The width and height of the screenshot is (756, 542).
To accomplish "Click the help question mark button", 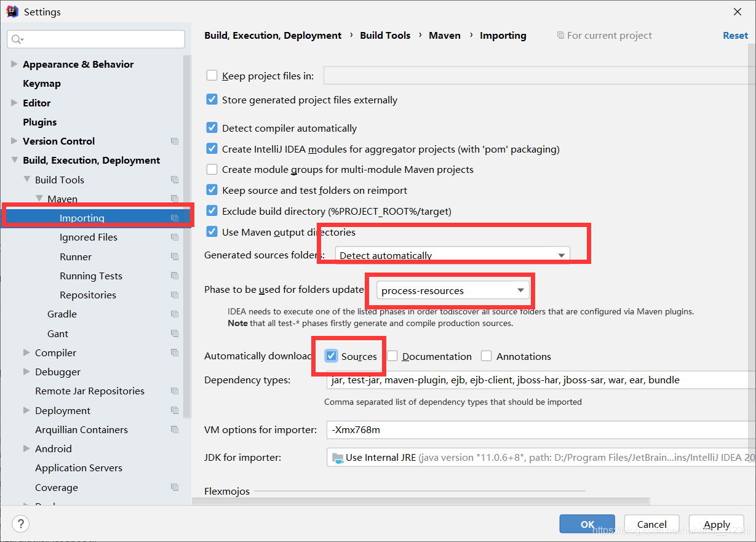I will pyautogui.click(x=20, y=524).
